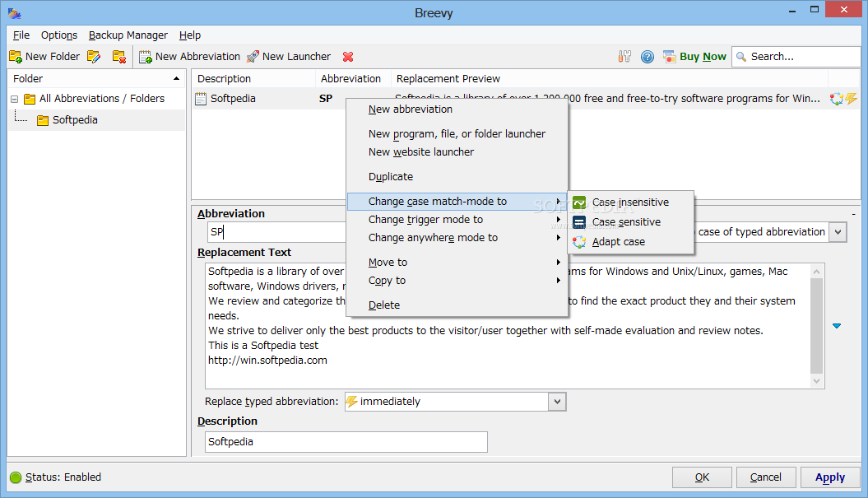The image size is (868, 498).
Task: Click the Breevy application icon in title bar
Action: [x=14, y=12]
